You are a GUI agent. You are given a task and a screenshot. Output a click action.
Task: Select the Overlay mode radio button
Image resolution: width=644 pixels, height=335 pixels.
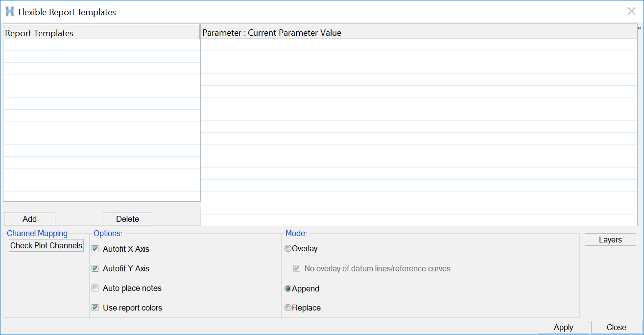pyautogui.click(x=288, y=249)
